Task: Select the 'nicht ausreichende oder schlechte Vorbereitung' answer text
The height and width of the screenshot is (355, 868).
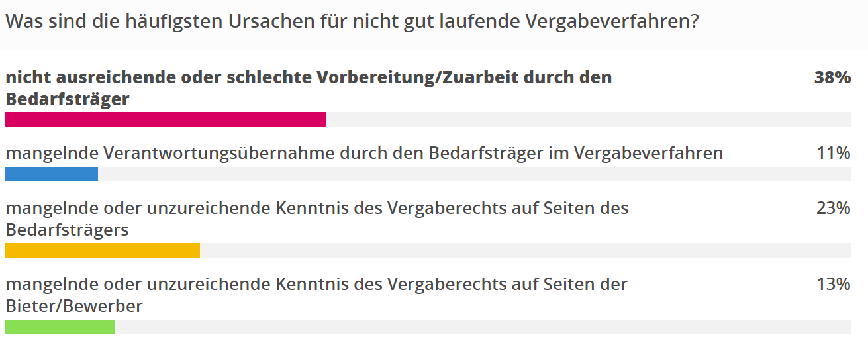Action: pos(309,88)
